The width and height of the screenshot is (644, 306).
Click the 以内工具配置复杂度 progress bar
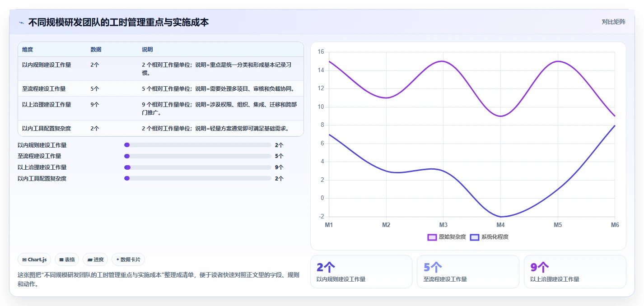coord(198,178)
